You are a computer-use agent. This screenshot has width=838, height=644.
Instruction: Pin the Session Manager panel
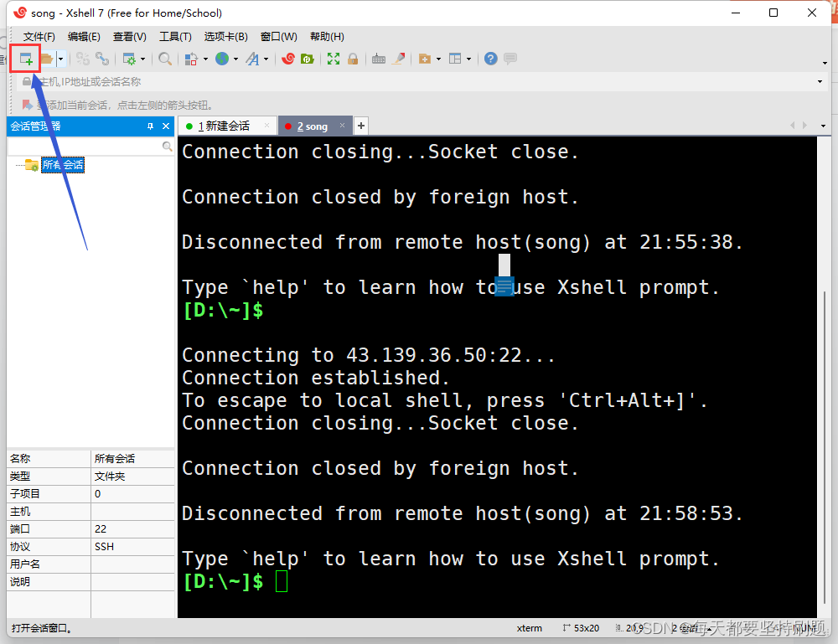pos(150,126)
